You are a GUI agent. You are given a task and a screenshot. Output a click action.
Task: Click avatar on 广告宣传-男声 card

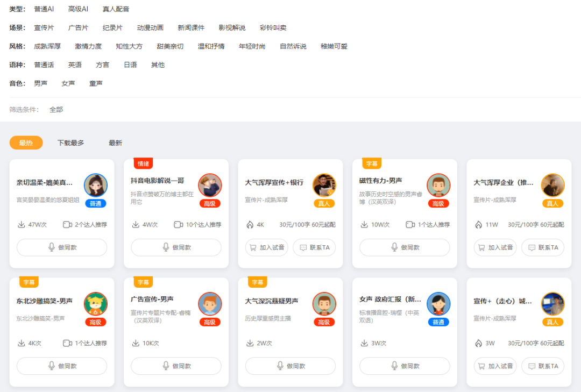(210, 304)
